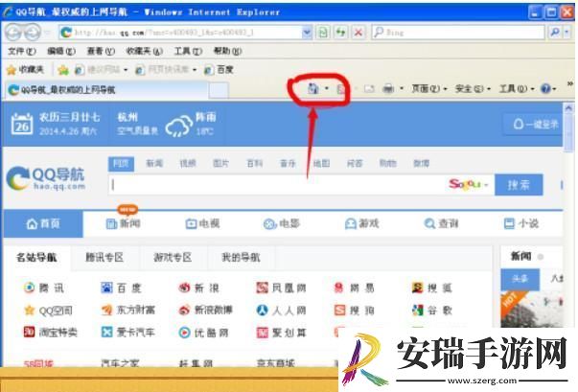
Task: Click inside the Sogou search input field
Action: pos(276,184)
